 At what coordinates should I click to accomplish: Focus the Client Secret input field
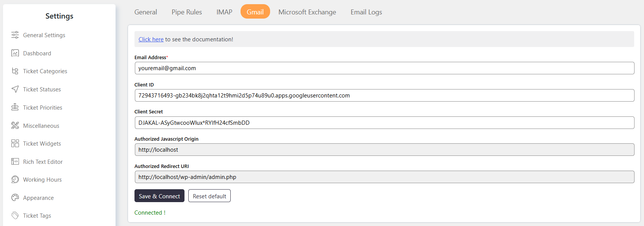point(385,122)
